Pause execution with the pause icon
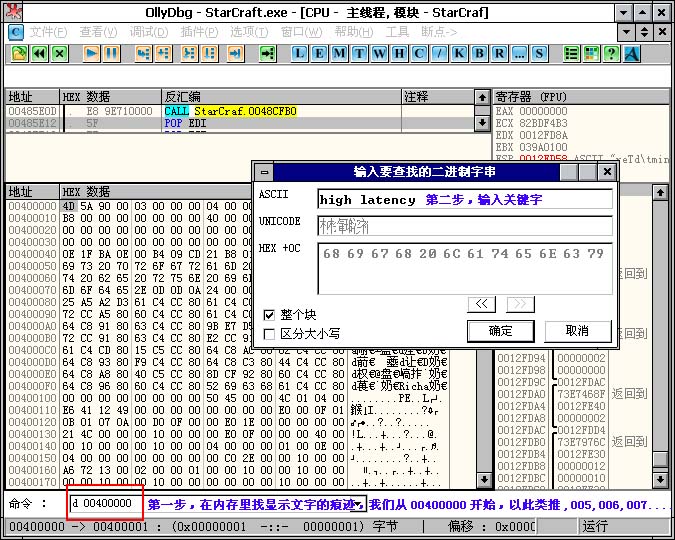 pyautogui.click(x=111, y=54)
